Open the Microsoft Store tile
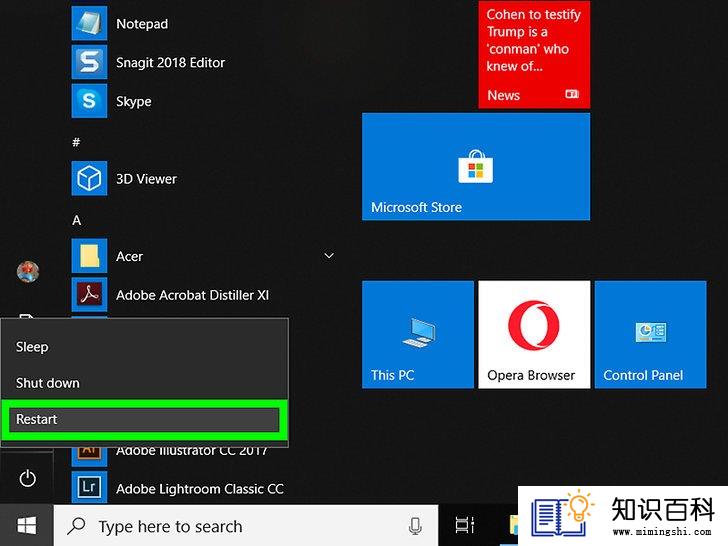The width and height of the screenshot is (728, 546). pos(476,166)
